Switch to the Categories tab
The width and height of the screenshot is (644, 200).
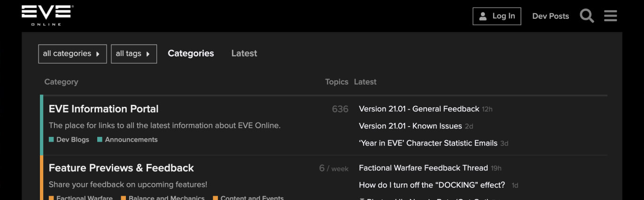(x=191, y=54)
